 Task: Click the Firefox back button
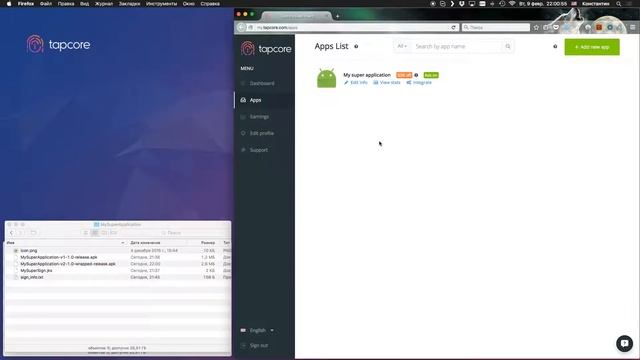[x=241, y=27]
